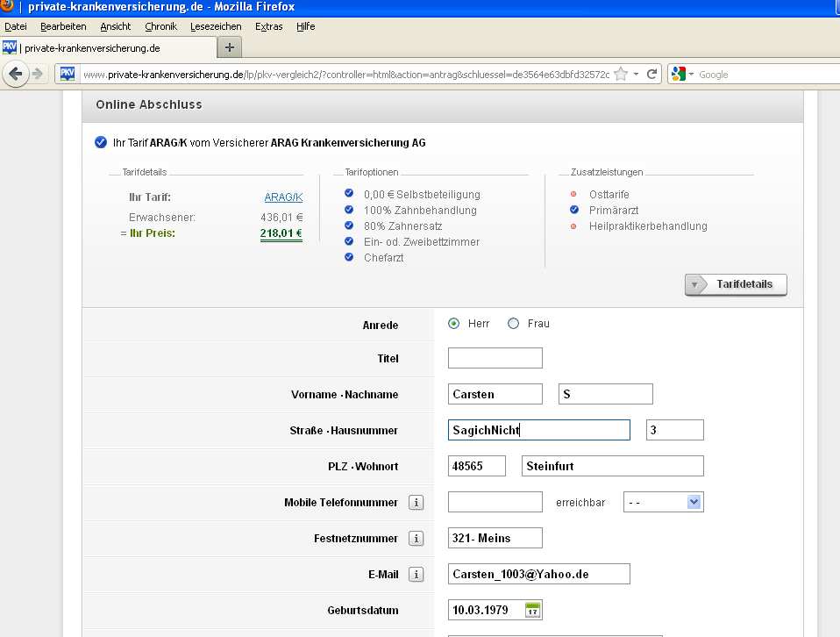
Task: Click the Mobile Telefonnummer input field
Action: 495,502
